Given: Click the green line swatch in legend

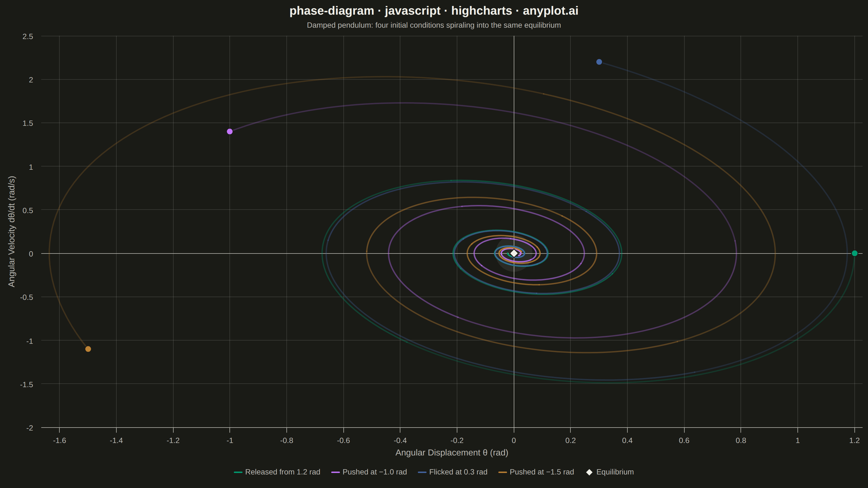Looking at the screenshot, I should pyautogui.click(x=238, y=472).
